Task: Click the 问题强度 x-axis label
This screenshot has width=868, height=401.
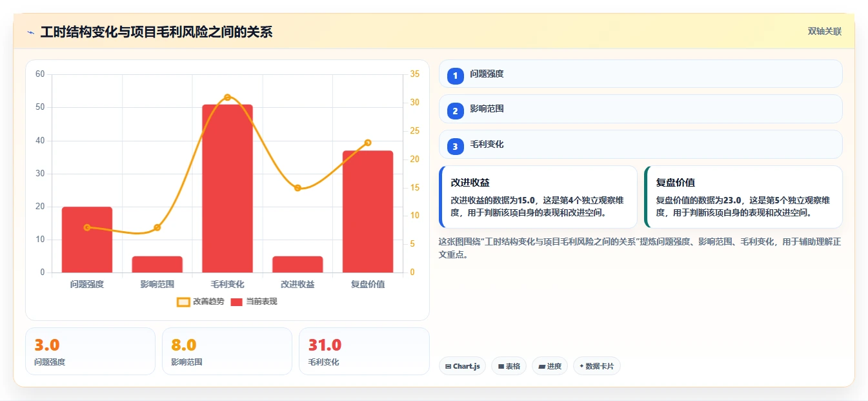Action: click(87, 284)
